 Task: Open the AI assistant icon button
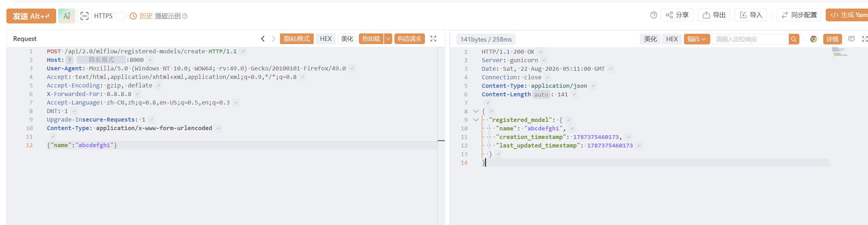pyautogui.click(x=67, y=16)
